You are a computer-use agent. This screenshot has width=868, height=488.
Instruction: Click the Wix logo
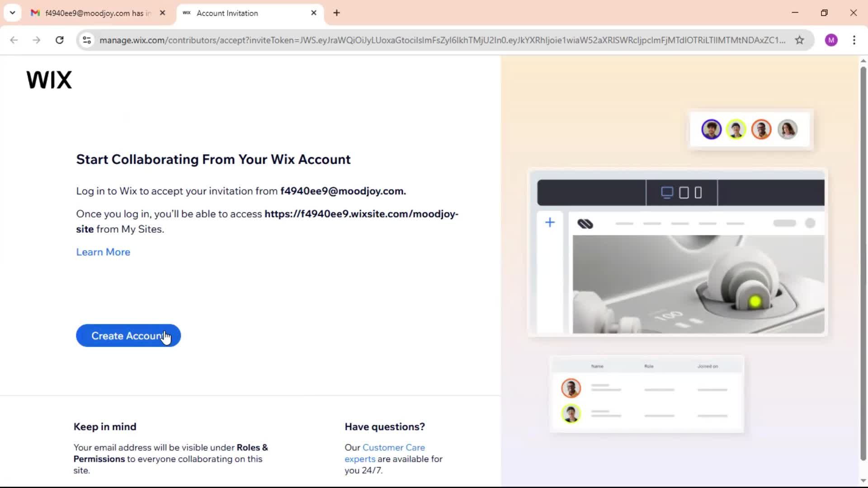[49, 80]
